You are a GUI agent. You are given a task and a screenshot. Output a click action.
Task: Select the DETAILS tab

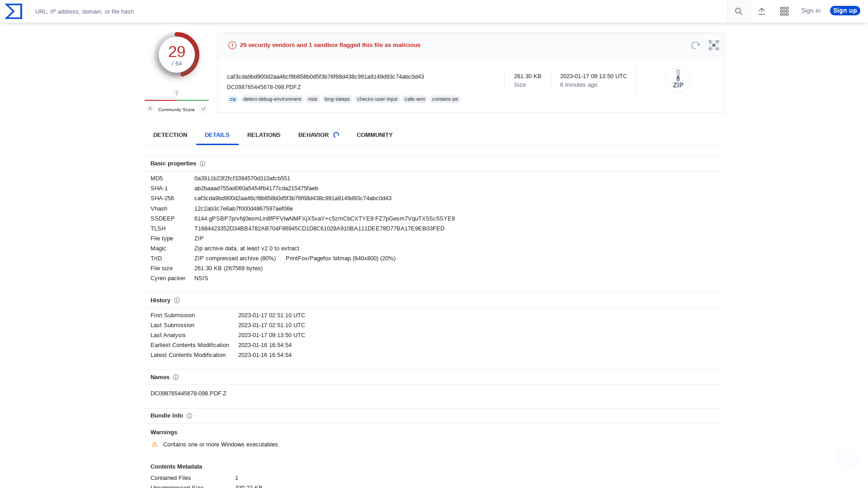(x=217, y=135)
